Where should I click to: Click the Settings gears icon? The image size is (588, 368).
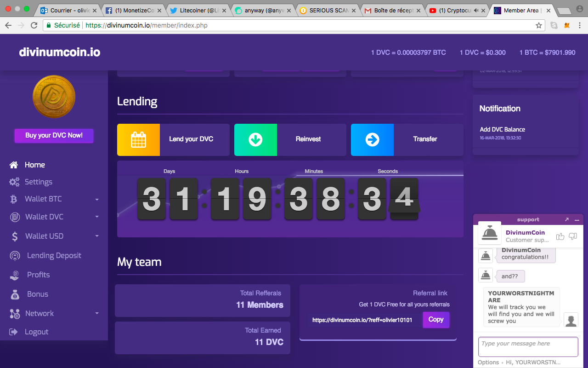click(14, 182)
